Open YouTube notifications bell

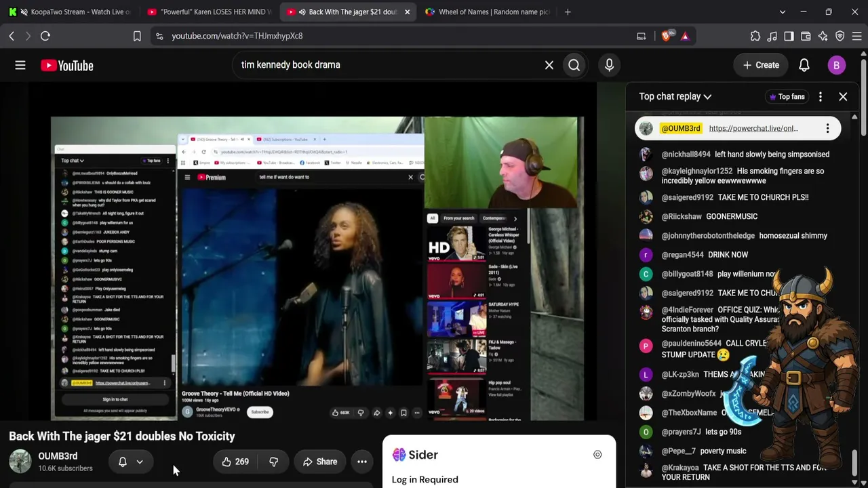pos(804,65)
